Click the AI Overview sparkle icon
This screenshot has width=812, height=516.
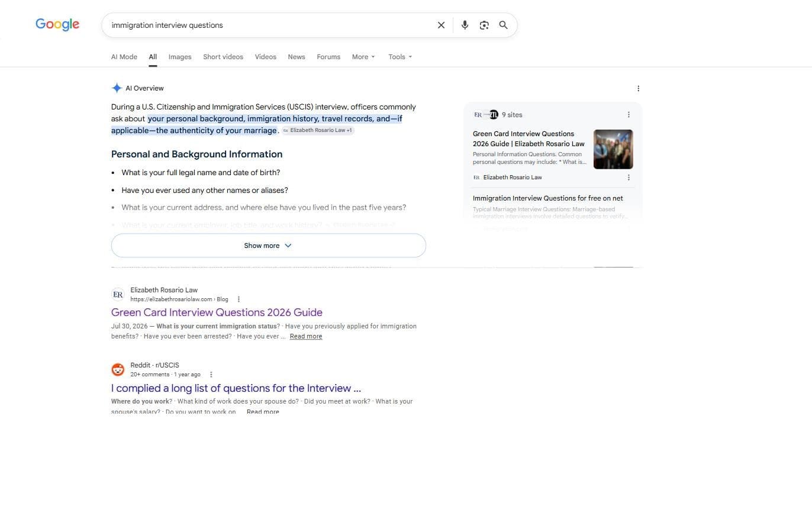(x=117, y=88)
